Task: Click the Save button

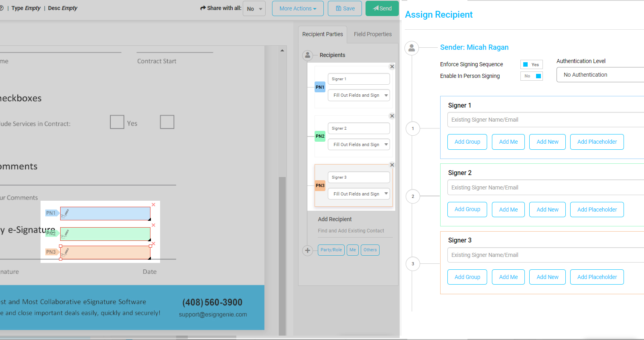Action: (x=345, y=8)
